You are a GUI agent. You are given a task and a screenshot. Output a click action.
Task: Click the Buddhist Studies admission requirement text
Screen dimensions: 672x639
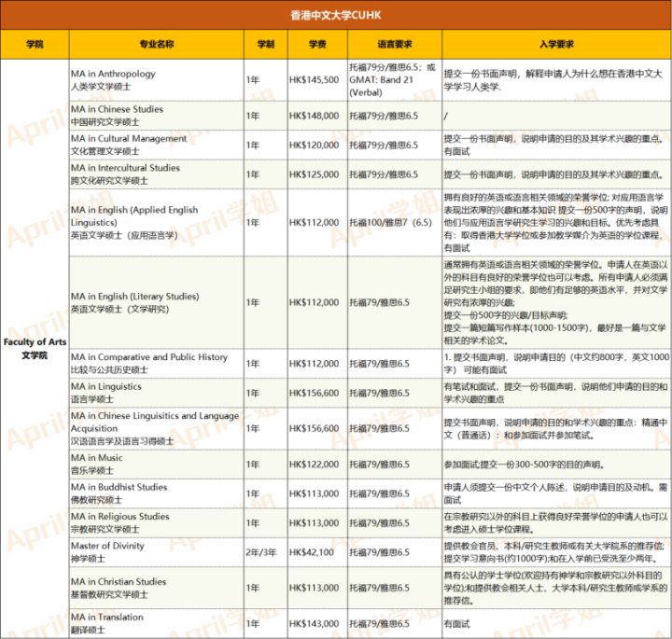point(556,493)
